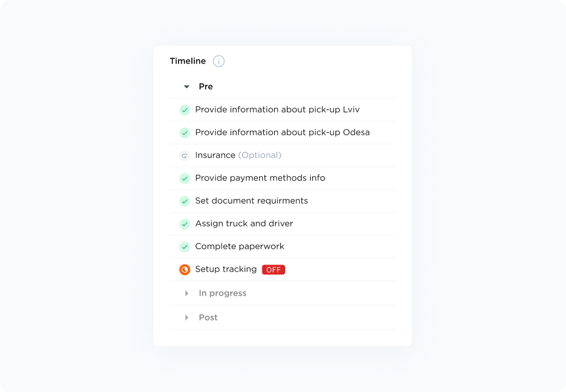The image size is (566, 392).
Task: Click the Complete paperwork check icon
Action: pyautogui.click(x=184, y=247)
